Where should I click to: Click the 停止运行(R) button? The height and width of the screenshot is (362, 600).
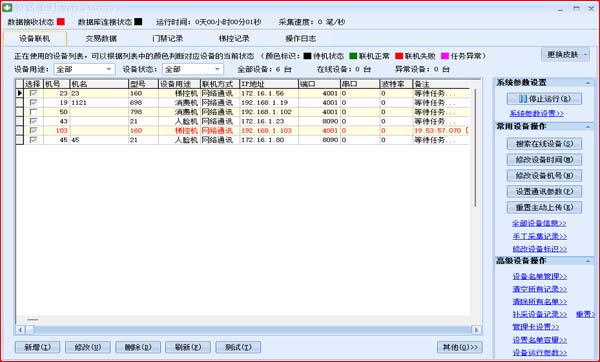coord(545,99)
